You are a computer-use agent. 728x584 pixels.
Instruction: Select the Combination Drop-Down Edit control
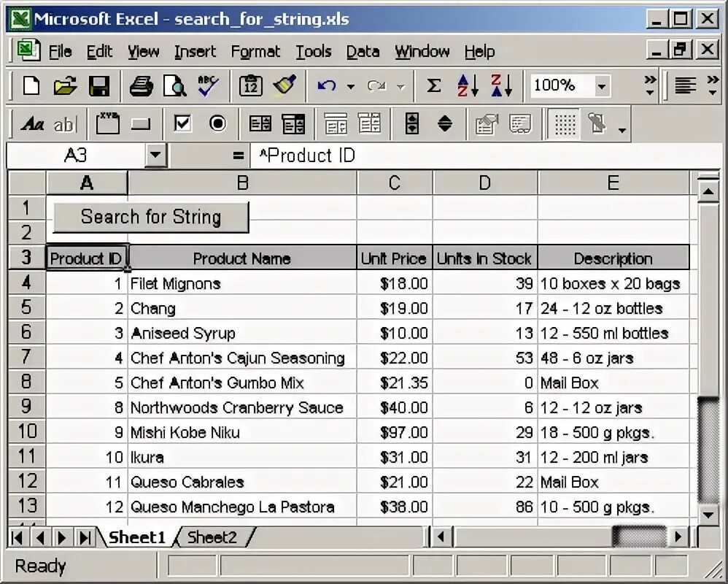(x=370, y=123)
